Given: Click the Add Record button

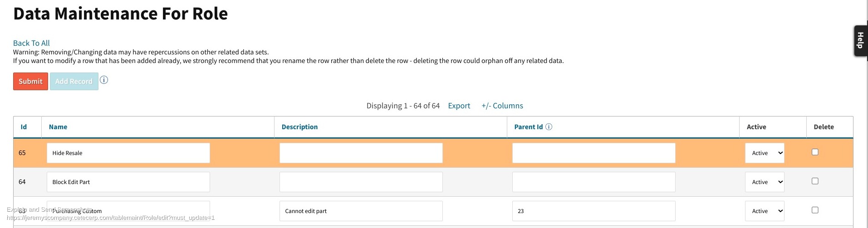Looking at the screenshot, I should (x=74, y=82).
